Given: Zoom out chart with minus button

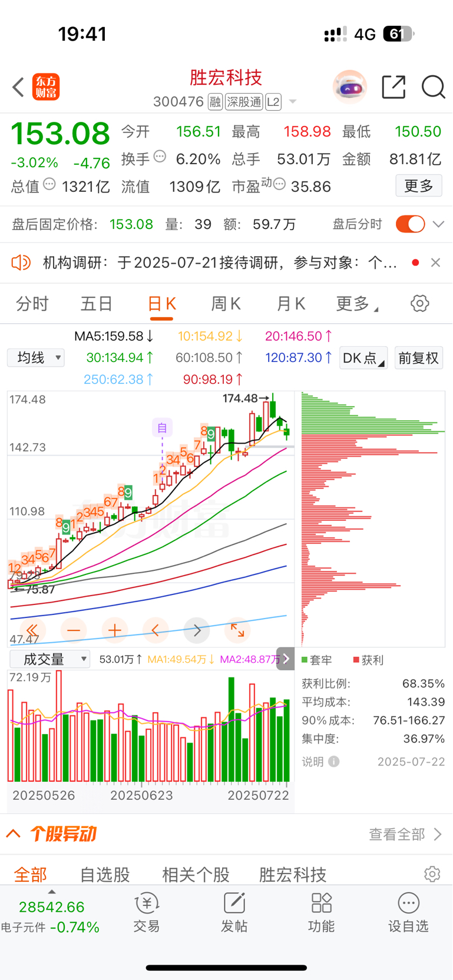Looking at the screenshot, I should point(74,630).
